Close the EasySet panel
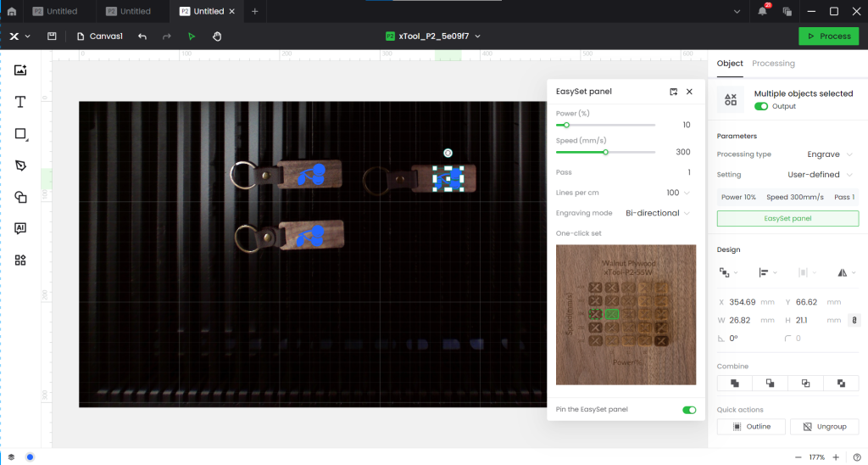868x465 pixels. click(689, 92)
